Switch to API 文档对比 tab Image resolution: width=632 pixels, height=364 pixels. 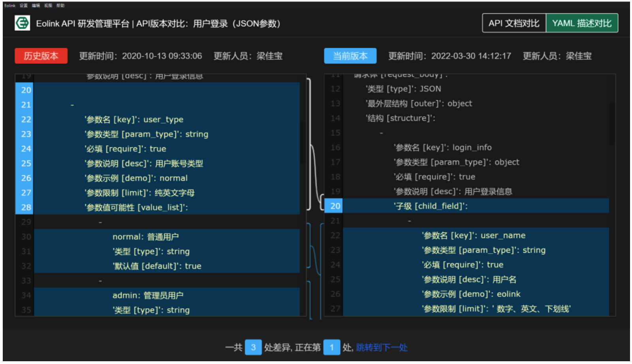[514, 23]
